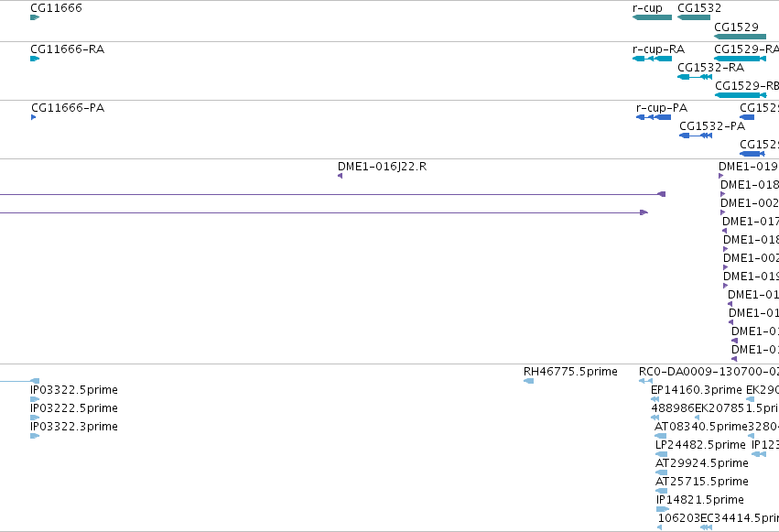Select the r-cup gene feature bar
The width and height of the screenshot is (779, 532).
652,17
